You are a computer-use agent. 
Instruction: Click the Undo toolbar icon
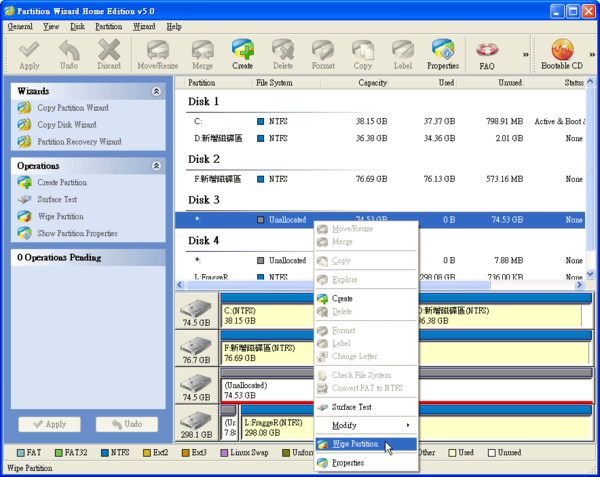pos(69,55)
